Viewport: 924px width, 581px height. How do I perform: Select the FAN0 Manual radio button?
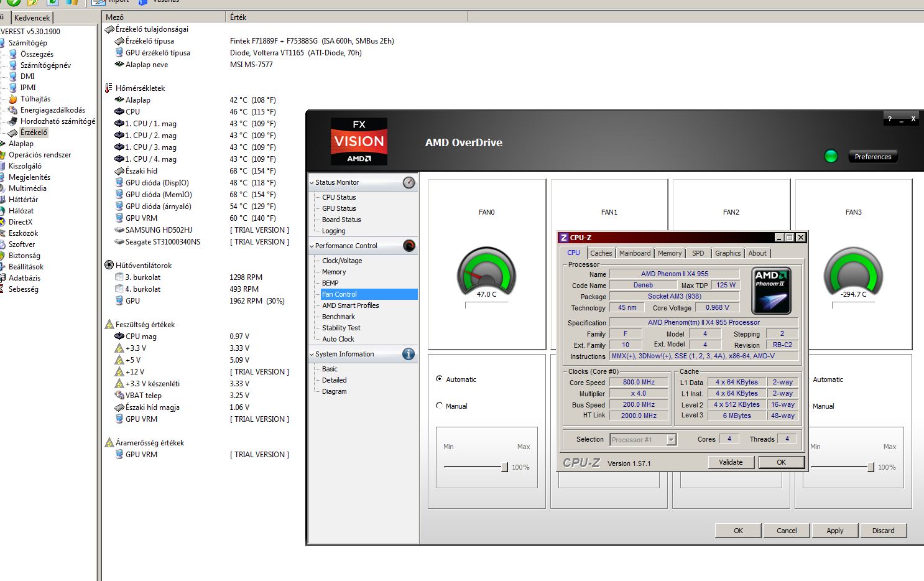point(440,406)
